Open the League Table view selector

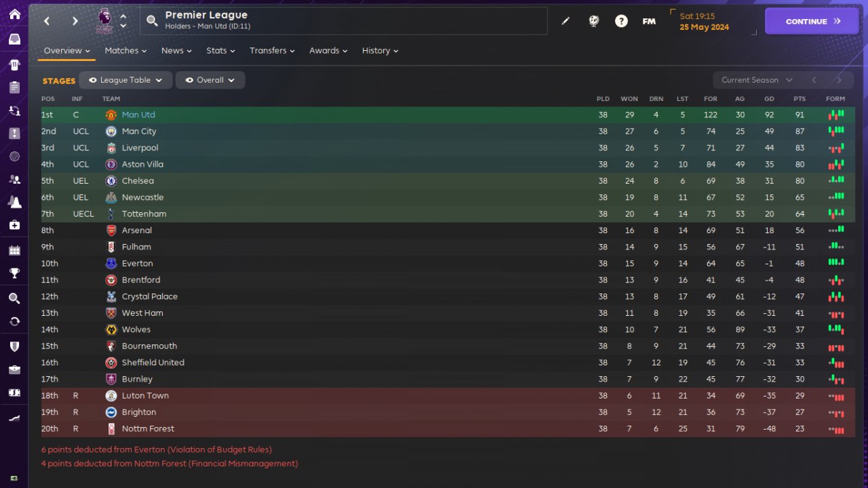click(125, 80)
